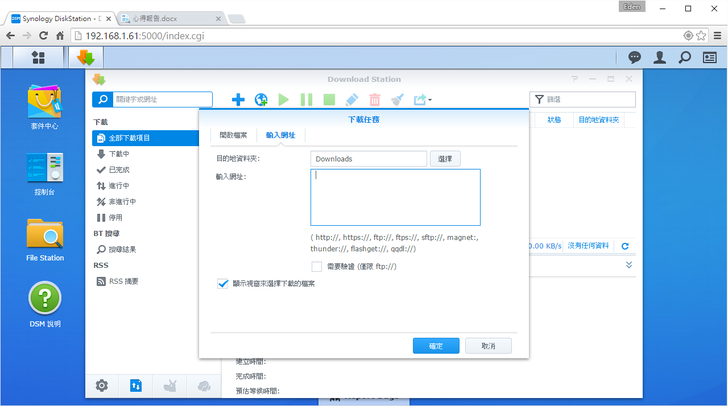Select the enter URL tab
Screen dimensions: 728x406
pyautogui.click(x=280, y=135)
